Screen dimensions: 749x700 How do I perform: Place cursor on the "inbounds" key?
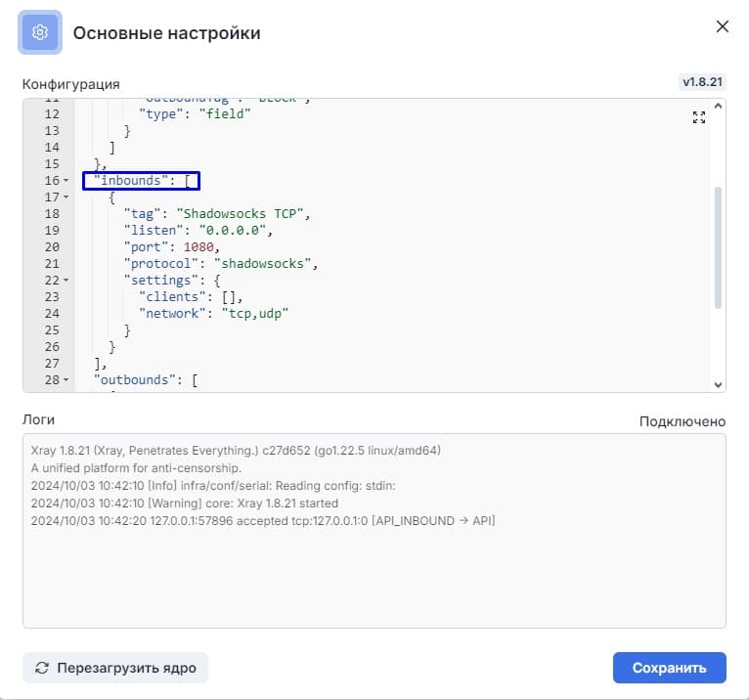tap(134, 181)
